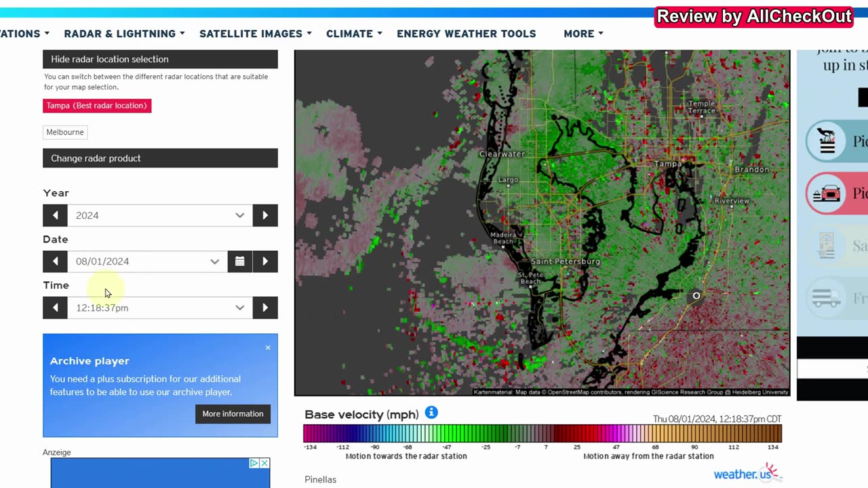Expand the More menu

coord(583,34)
